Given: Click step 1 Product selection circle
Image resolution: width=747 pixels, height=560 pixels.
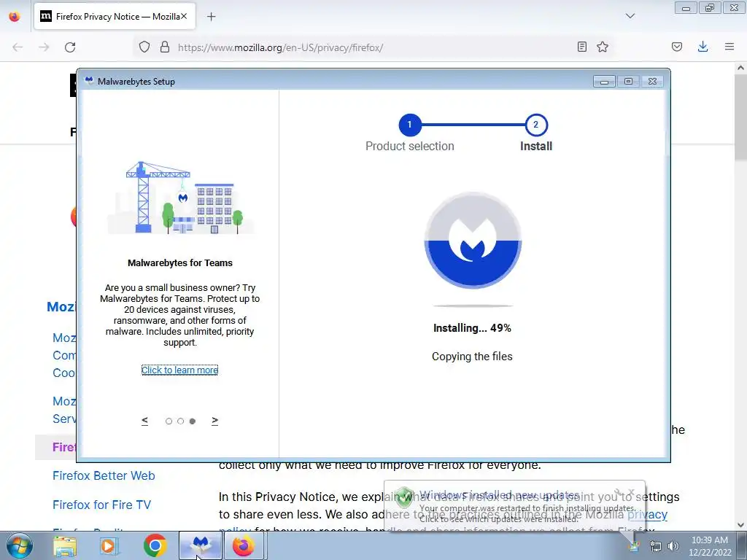Looking at the screenshot, I should (409, 125).
